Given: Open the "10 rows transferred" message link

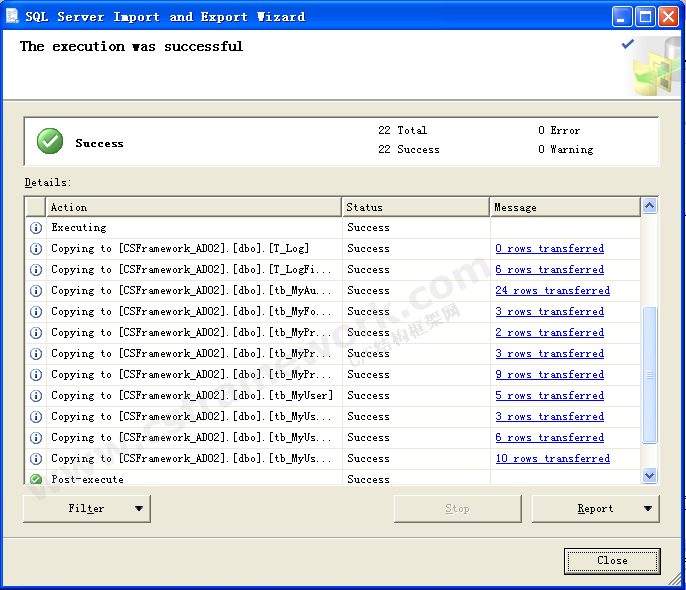Looking at the screenshot, I should [x=552, y=459].
